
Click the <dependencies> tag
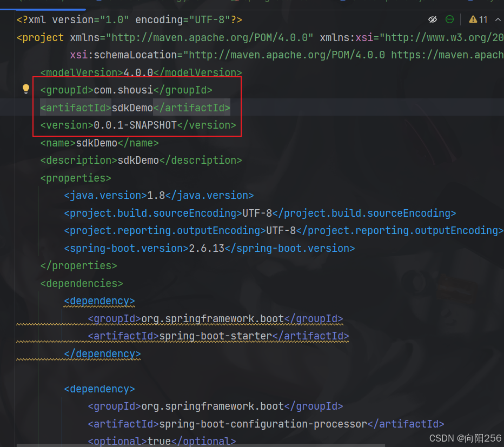point(82,283)
